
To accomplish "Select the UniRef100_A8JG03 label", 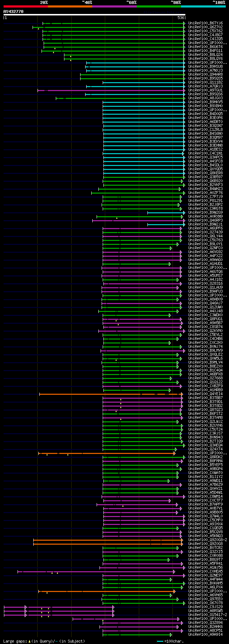I will [205, 98].
